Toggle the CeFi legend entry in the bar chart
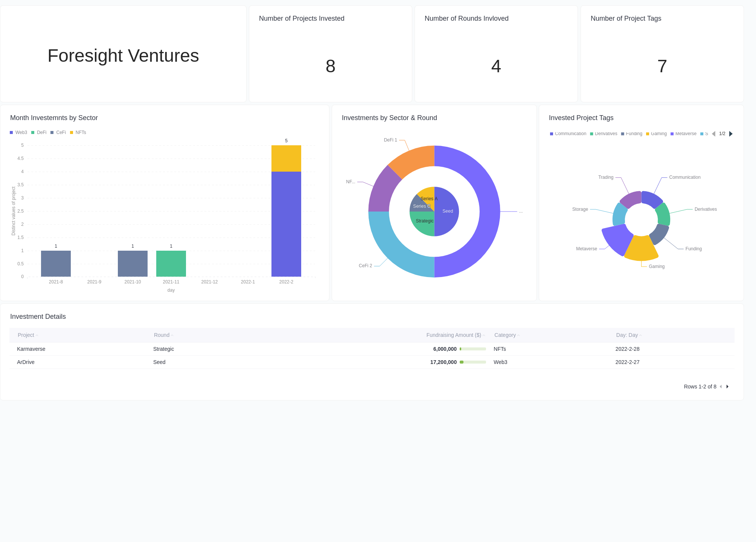This screenshot has height=542, width=756. [58, 132]
